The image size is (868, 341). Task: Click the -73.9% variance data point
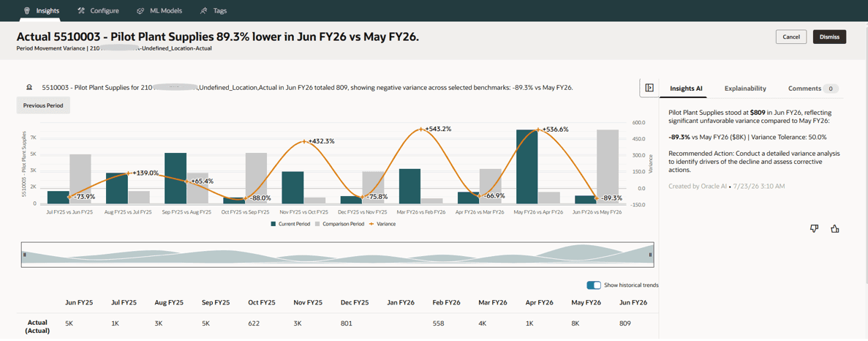[69, 196]
